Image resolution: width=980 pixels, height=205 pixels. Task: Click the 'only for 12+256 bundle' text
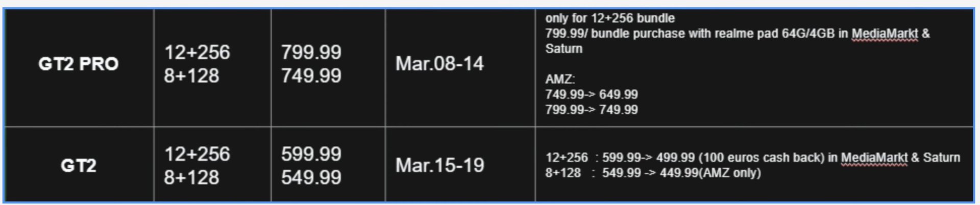click(x=610, y=18)
